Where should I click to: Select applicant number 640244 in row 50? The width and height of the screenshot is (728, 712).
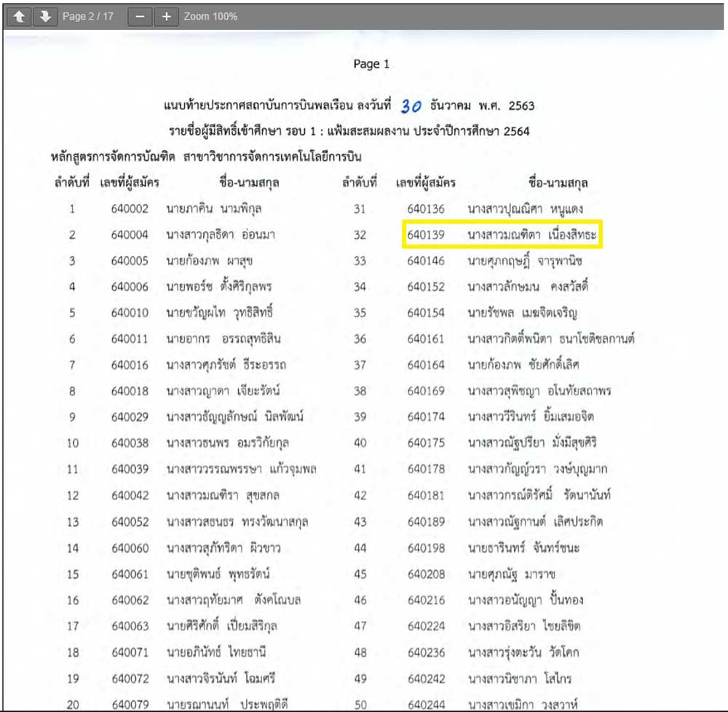pos(426,704)
